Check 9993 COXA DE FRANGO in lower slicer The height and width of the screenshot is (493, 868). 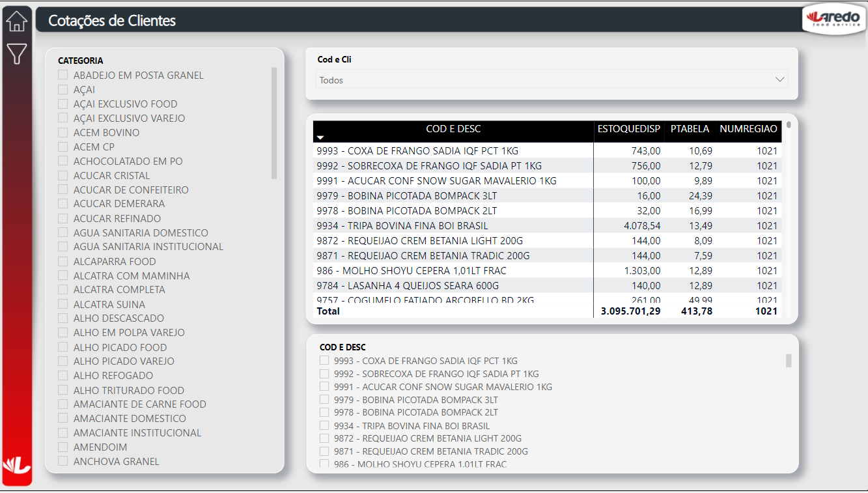tap(324, 360)
